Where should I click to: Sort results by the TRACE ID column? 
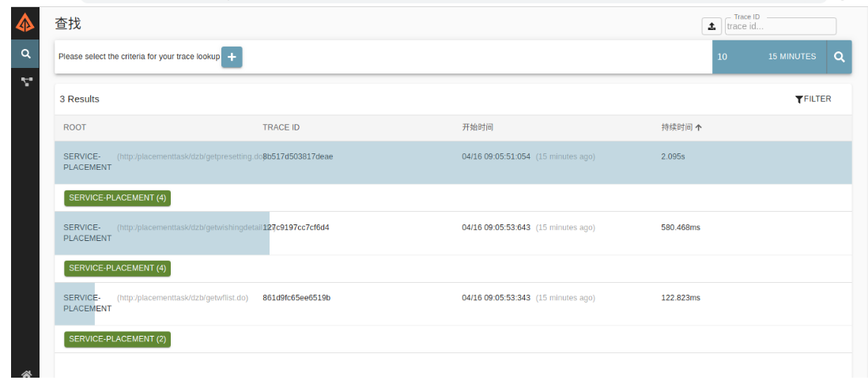coord(281,127)
